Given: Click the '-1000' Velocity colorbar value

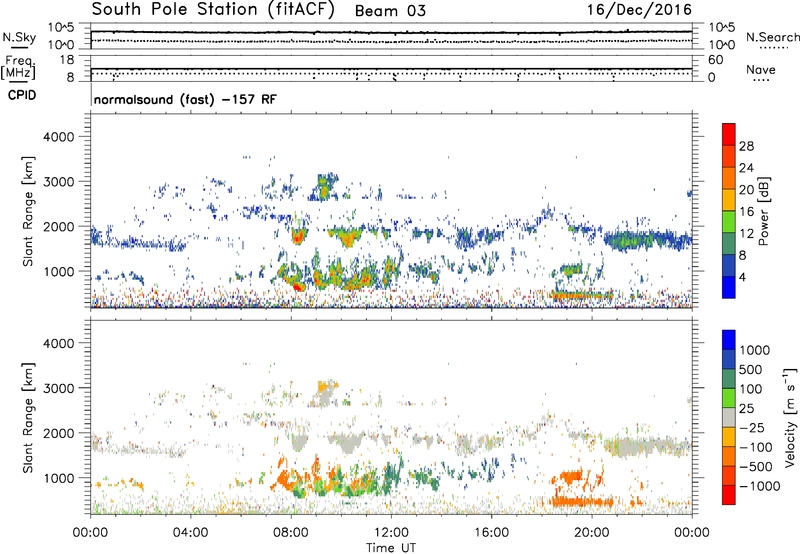Looking at the screenshot, I should tap(760, 486).
